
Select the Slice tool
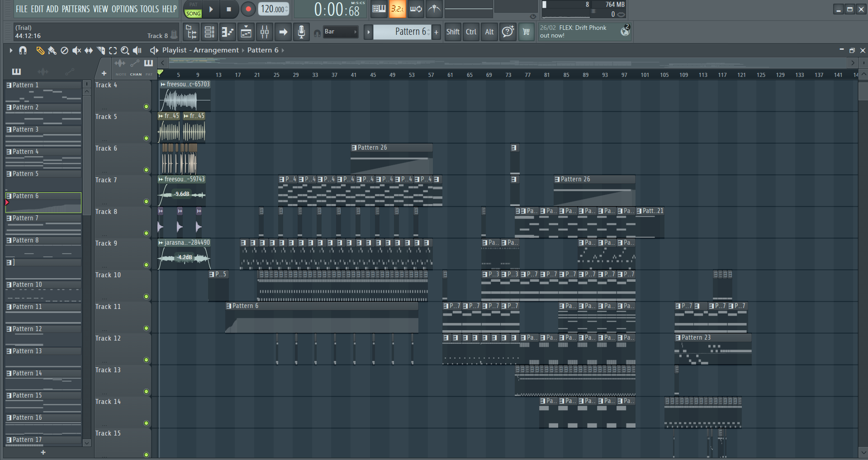101,50
